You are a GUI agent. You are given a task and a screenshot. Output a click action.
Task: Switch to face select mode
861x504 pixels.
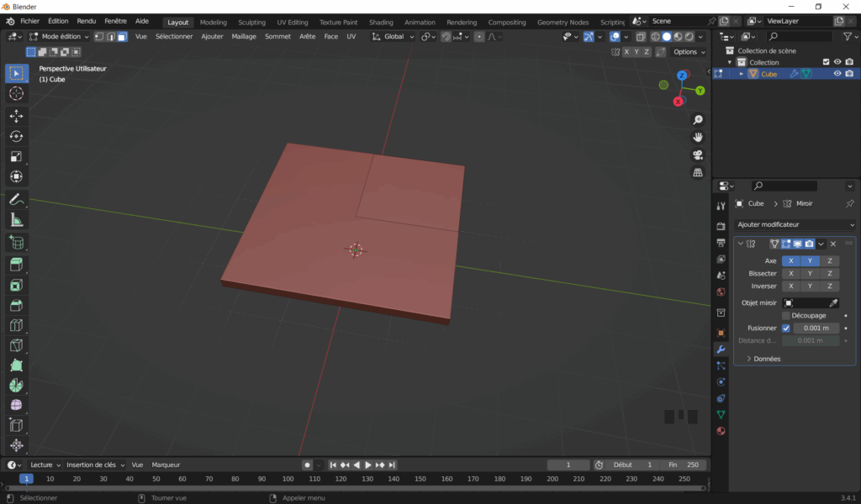pyautogui.click(x=123, y=37)
